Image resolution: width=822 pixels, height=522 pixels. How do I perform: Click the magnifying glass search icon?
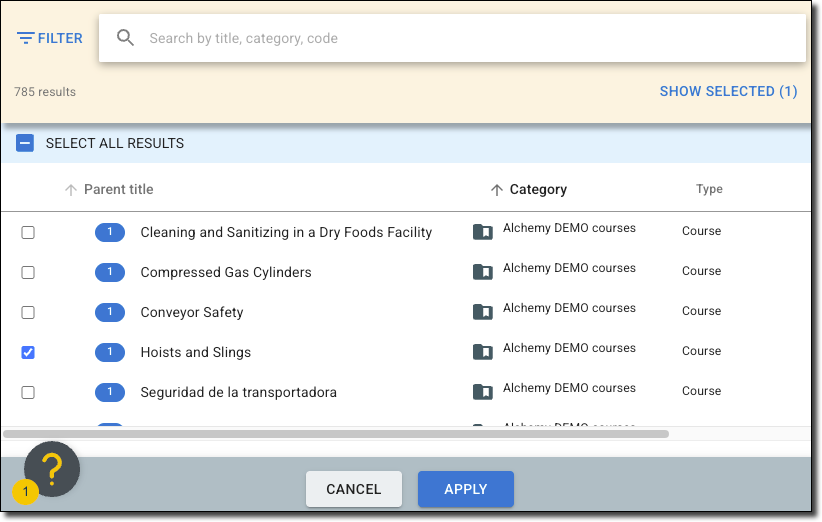(x=125, y=38)
